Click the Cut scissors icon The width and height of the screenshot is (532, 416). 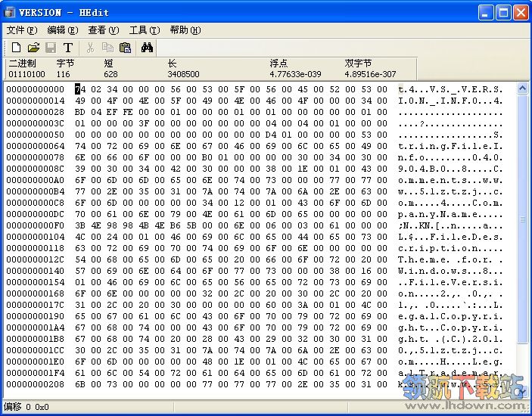coord(90,48)
